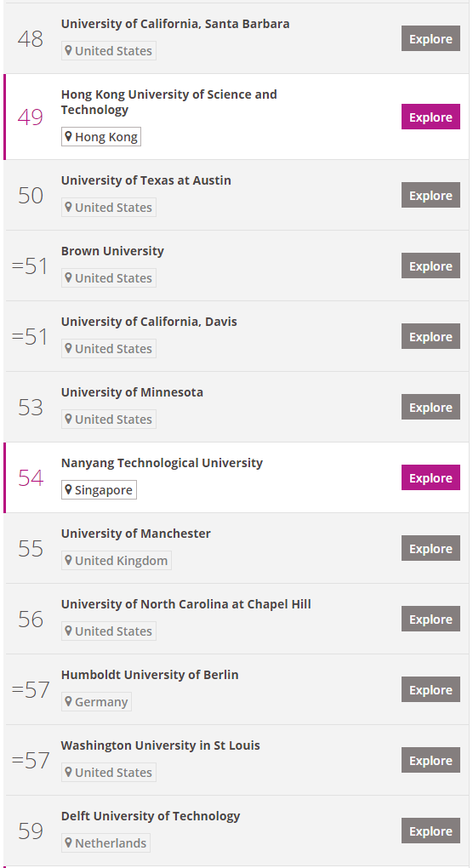Click the location pin under University of Minnesota

coord(68,420)
